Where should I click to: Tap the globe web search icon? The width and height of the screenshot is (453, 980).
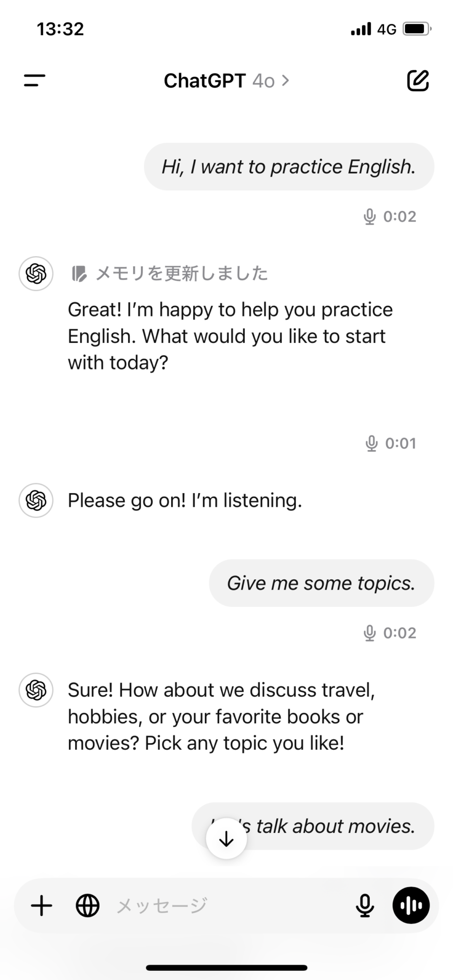88,906
